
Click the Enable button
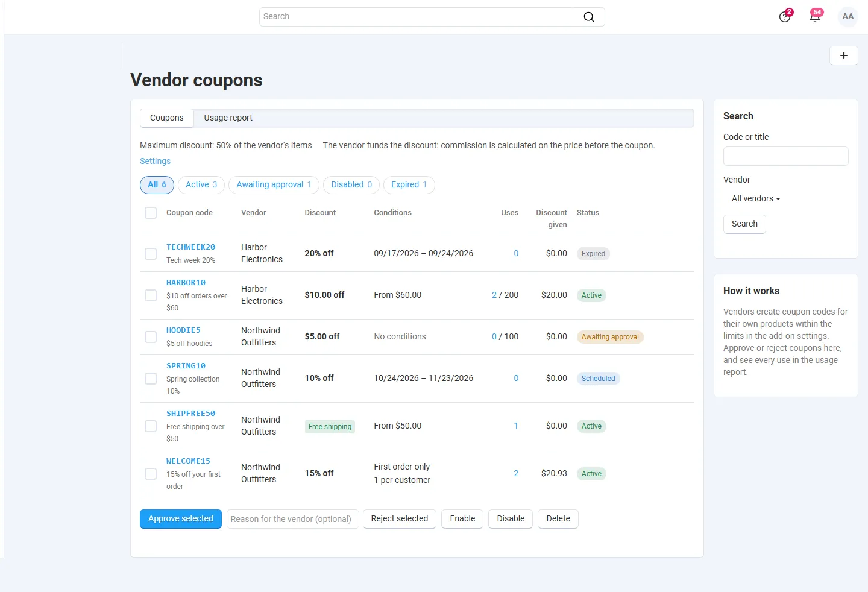click(462, 519)
